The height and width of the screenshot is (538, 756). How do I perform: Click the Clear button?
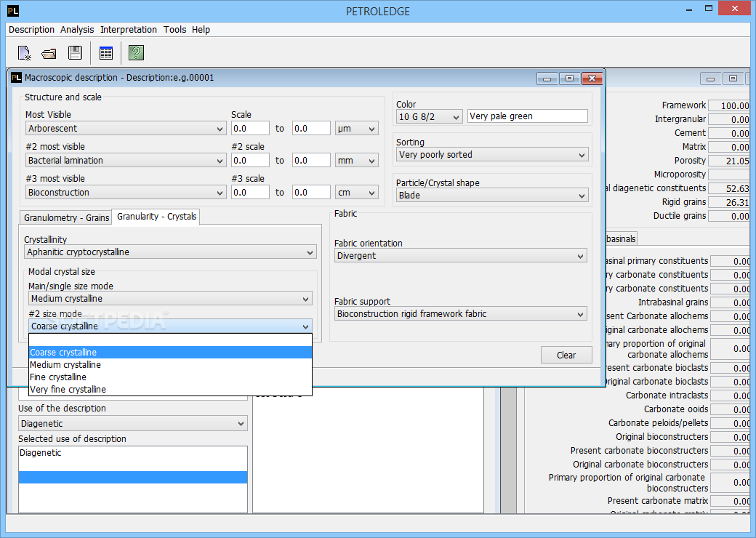click(x=566, y=356)
